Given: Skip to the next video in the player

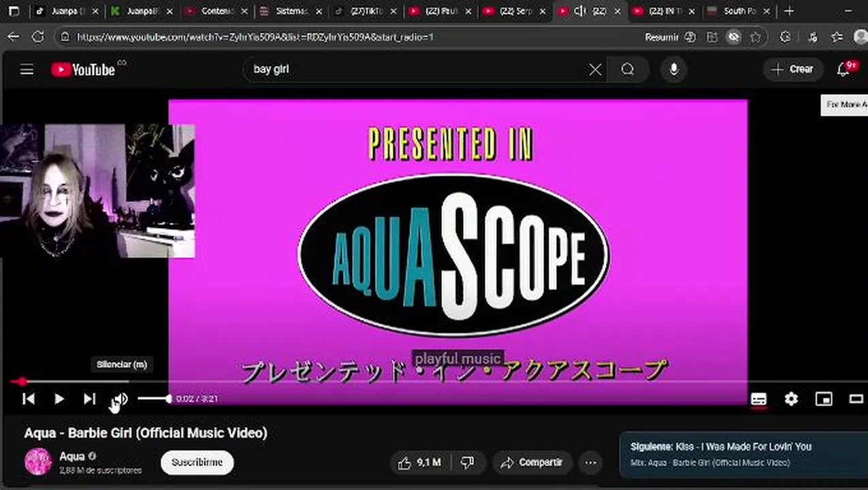Looking at the screenshot, I should point(89,399).
